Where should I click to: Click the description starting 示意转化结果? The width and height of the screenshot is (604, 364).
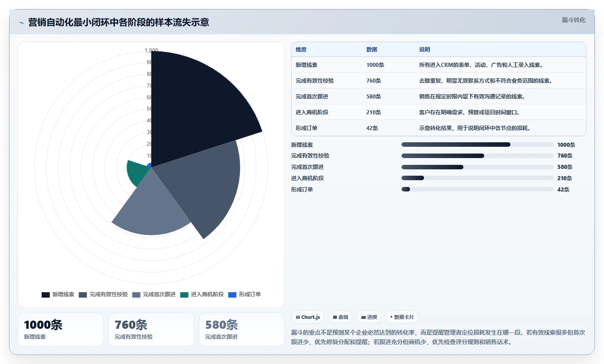pos(475,128)
